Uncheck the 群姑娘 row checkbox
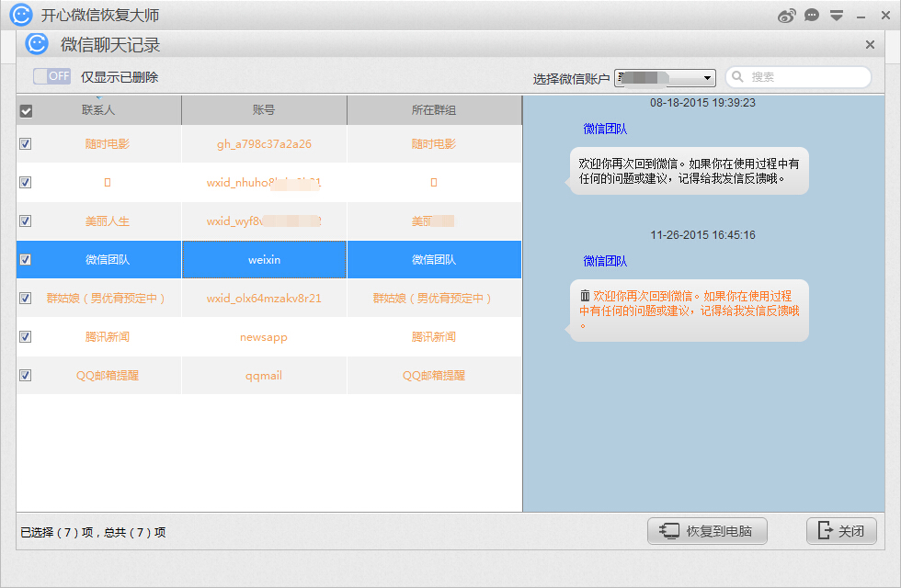Image resolution: width=901 pixels, height=588 pixels. [x=26, y=298]
